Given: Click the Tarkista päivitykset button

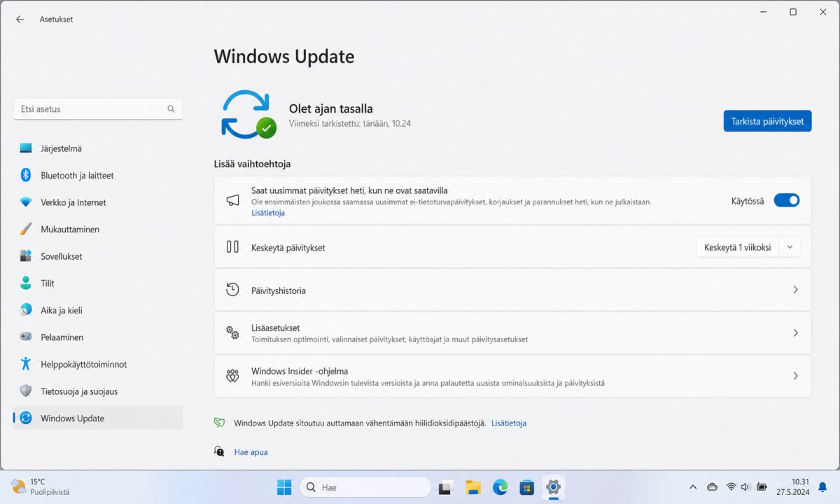Looking at the screenshot, I should pos(767,120).
